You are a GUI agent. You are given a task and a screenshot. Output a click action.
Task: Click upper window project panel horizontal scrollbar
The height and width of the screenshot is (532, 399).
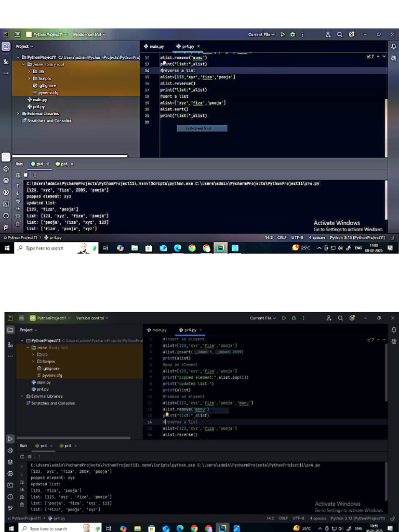[x=70, y=156]
